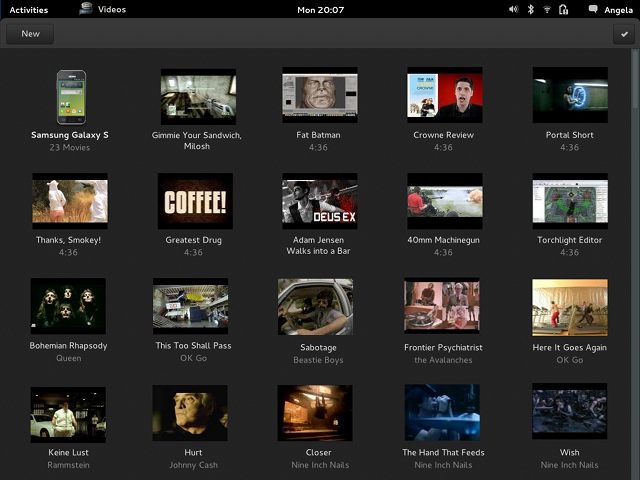
Task: Open the Activities overview
Action: point(28,9)
